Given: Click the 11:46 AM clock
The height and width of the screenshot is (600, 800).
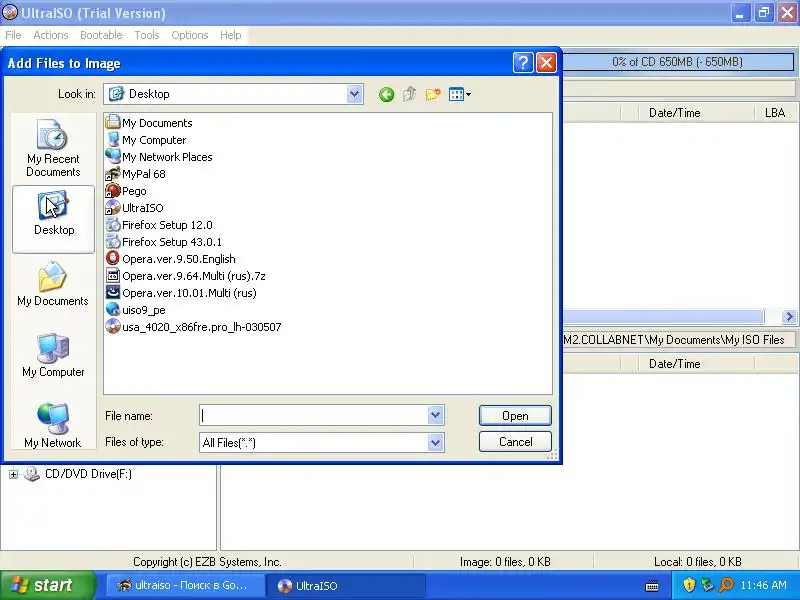Looking at the screenshot, I should (763, 585).
